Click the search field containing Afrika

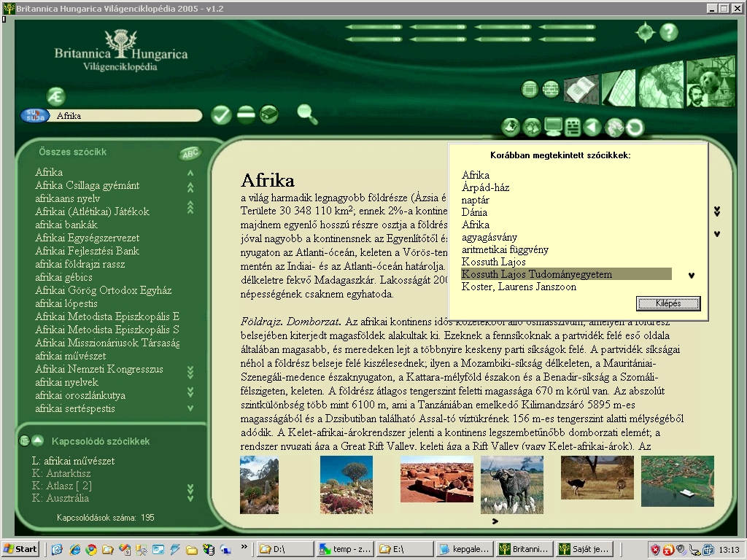tap(127, 116)
